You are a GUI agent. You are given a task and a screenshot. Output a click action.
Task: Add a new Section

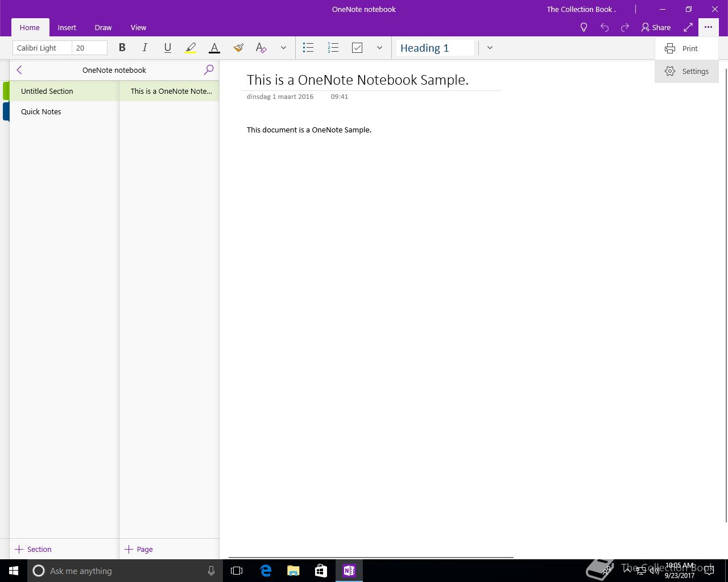click(x=33, y=549)
